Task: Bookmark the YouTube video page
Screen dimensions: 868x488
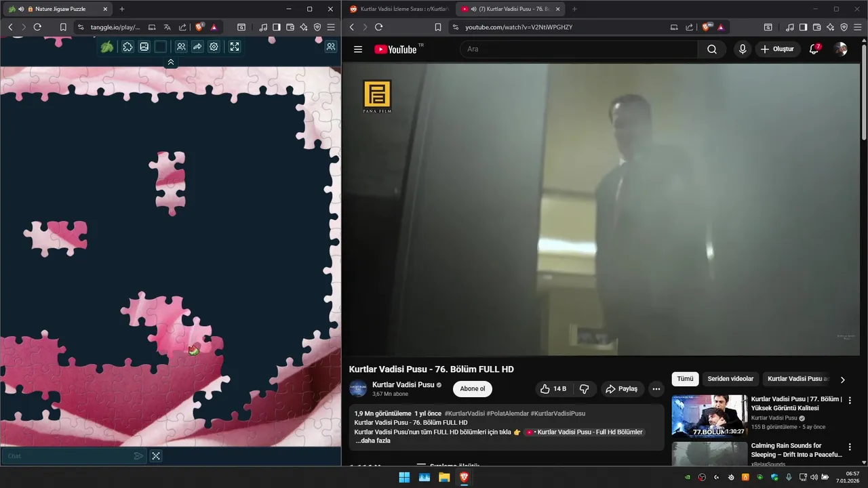Action: point(438,27)
